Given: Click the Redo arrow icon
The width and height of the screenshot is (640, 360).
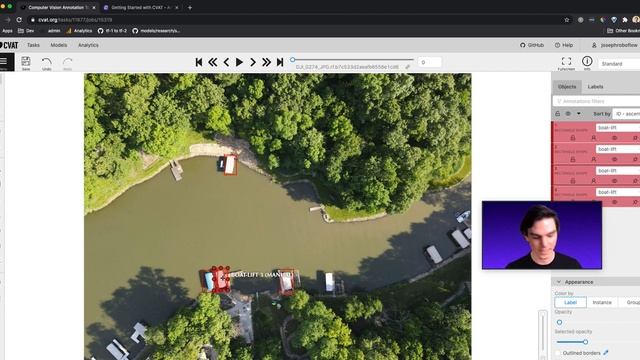Looking at the screenshot, I should [67, 62].
